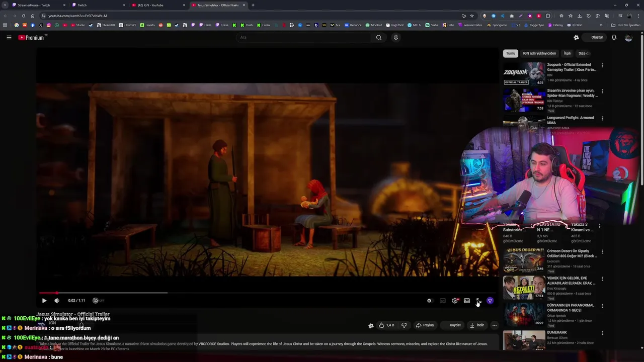Open YEMEK İÇİN GELDİK video thumbnail
This screenshot has height=362, width=644.
click(524, 287)
